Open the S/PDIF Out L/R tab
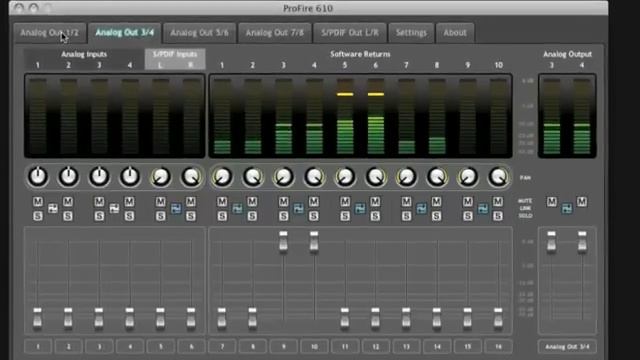The width and height of the screenshot is (640, 360). pyautogui.click(x=350, y=33)
